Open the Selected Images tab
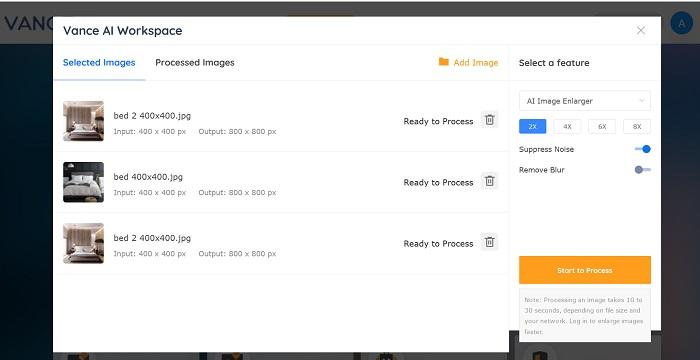The width and height of the screenshot is (700, 360). click(99, 63)
